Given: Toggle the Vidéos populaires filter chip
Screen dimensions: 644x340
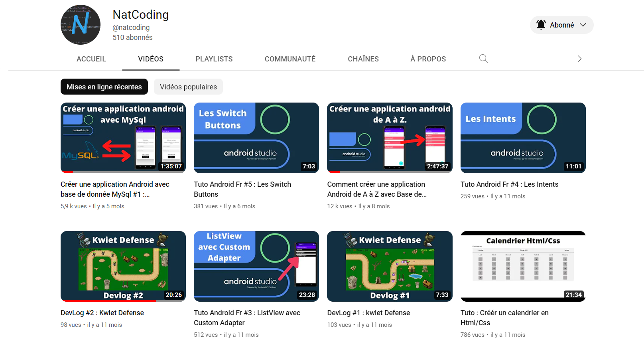Looking at the screenshot, I should point(188,87).
